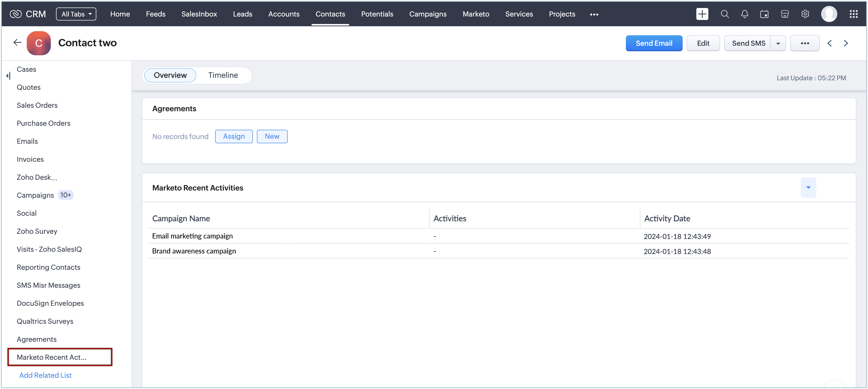Viewport: 868px width, 389px height.
Task: Switch to the Overview view
Action: 170,75
